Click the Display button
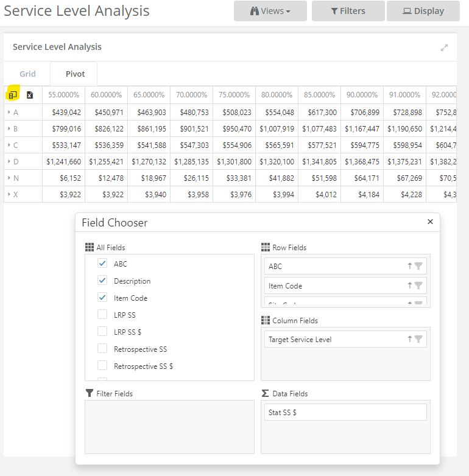 point(423,11)
